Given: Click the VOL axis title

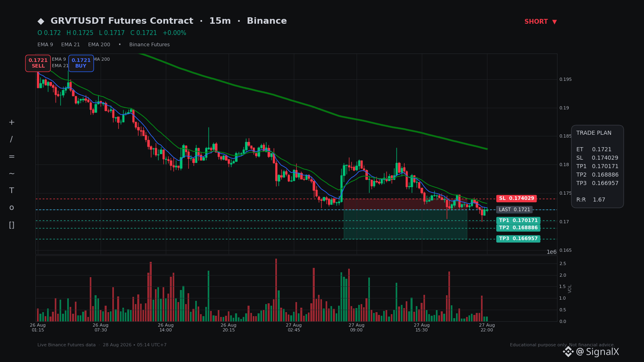Looking at the screenshot, I should (570, 288).
